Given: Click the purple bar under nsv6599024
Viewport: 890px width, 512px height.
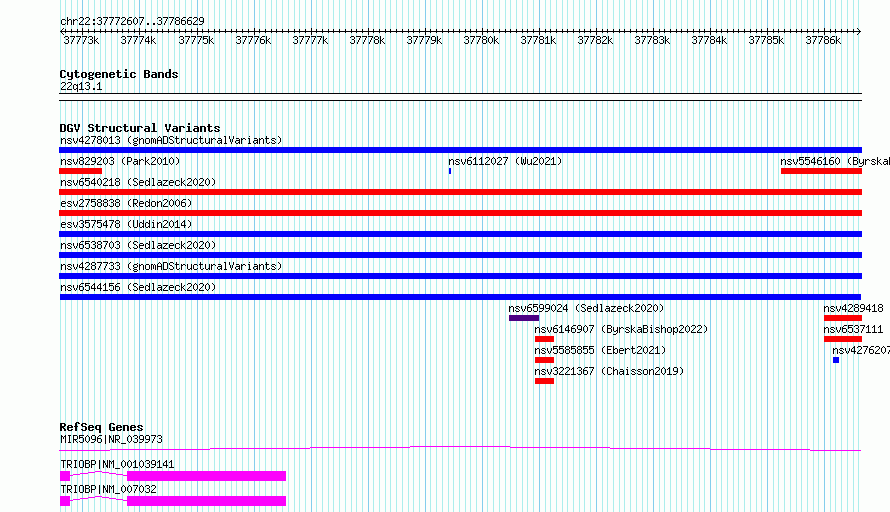Looking at the screenshot, I should (x=524, y=318).
